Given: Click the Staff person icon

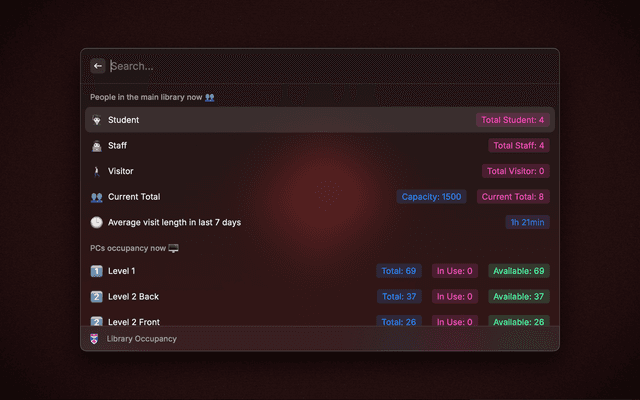Looking at the screenshot, I should [96, 146].
